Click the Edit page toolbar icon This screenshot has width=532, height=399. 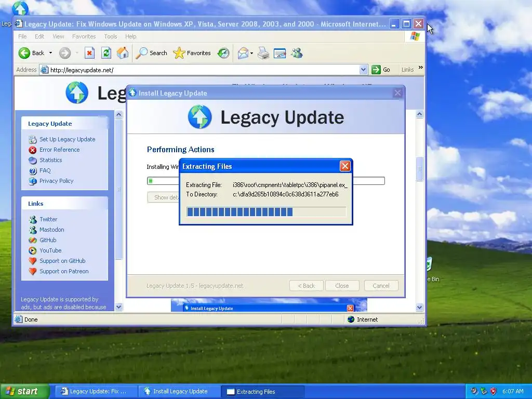280,53
